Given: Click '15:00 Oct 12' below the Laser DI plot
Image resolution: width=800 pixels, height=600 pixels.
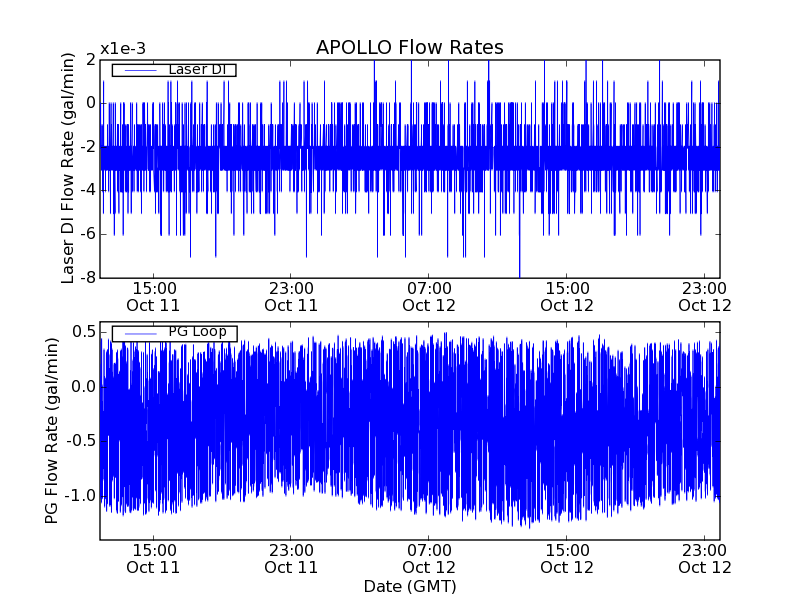Looking at the screenshot, I should [x=567, y=297].
